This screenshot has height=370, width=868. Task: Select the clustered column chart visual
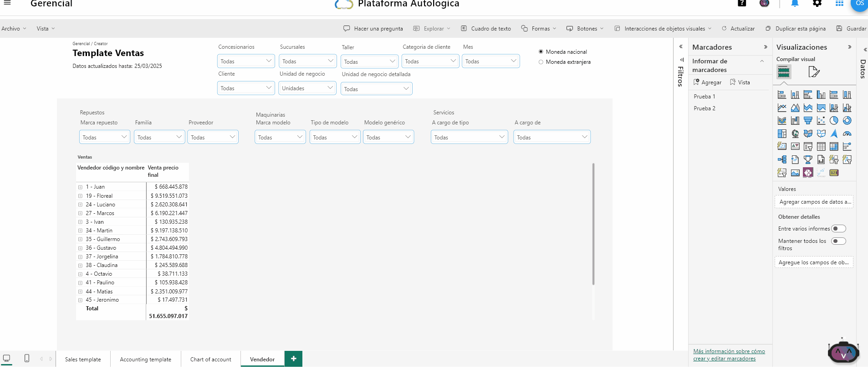pos(821,95)
